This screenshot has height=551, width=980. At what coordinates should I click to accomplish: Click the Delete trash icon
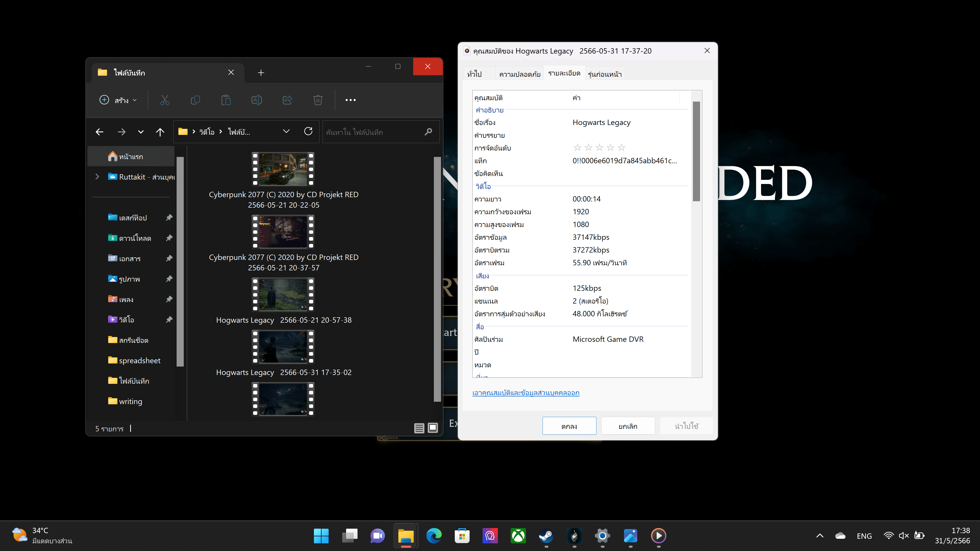[x=318, y=100]
